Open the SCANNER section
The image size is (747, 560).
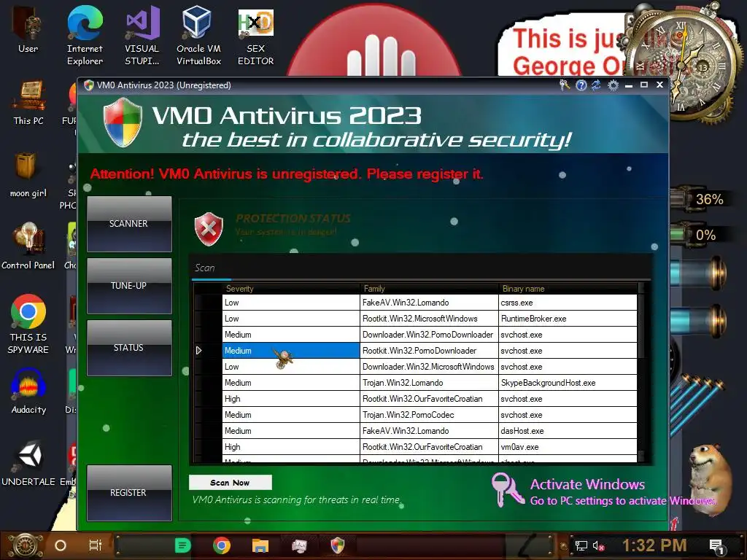click(x=129, y=224)
